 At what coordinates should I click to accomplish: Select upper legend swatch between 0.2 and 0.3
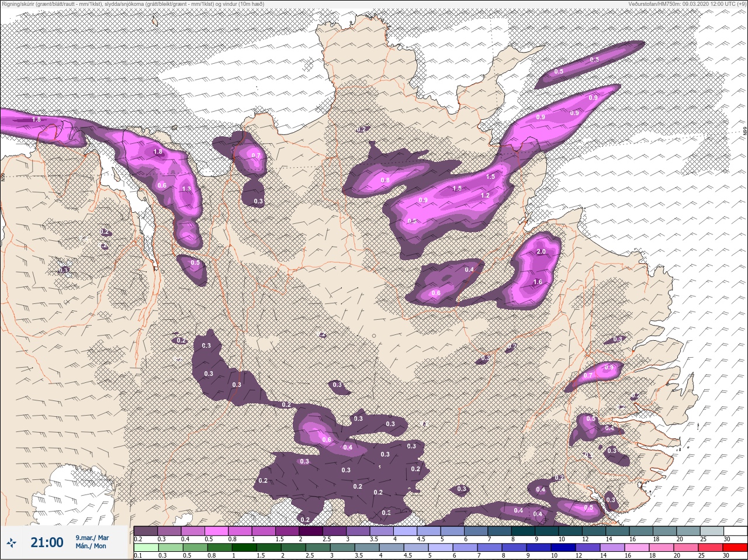[x=146, y=531]
